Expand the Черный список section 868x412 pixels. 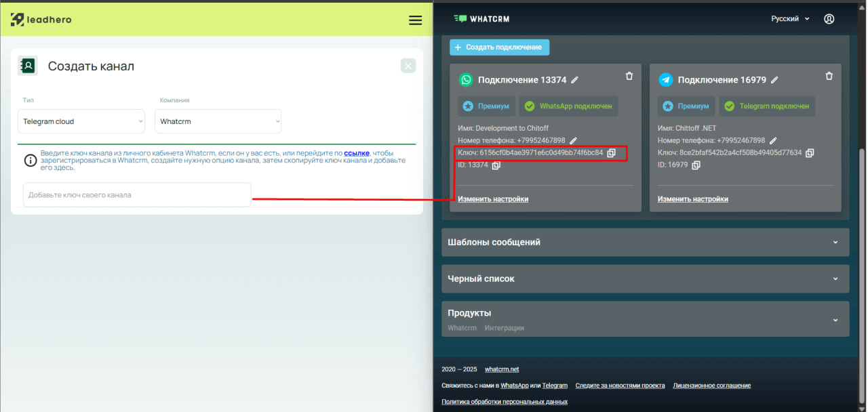645,279
